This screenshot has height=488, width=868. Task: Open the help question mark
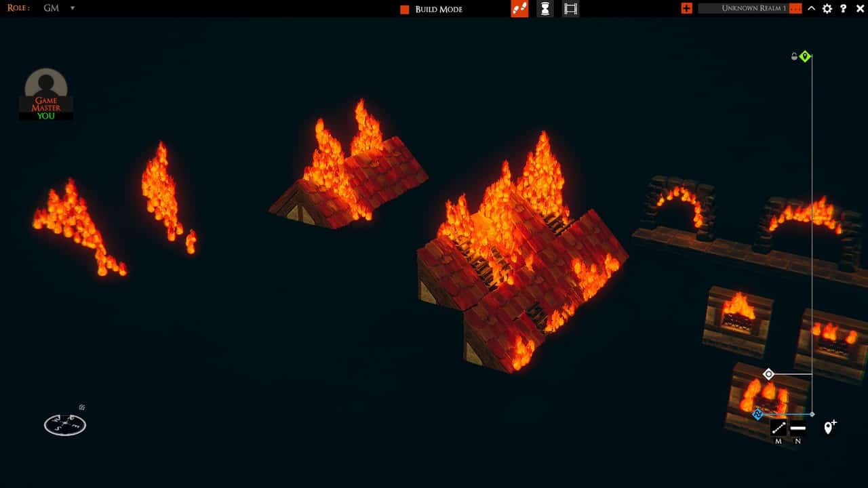pos(842,9)
